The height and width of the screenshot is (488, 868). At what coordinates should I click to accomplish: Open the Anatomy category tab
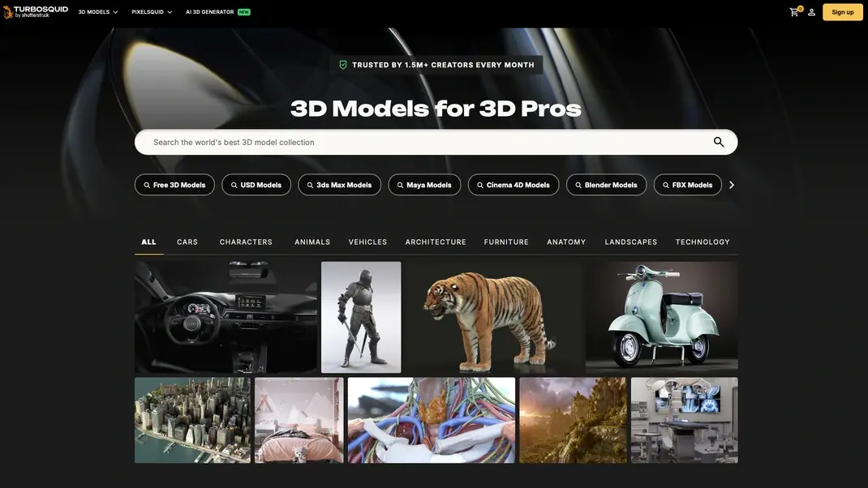(566, 242)
